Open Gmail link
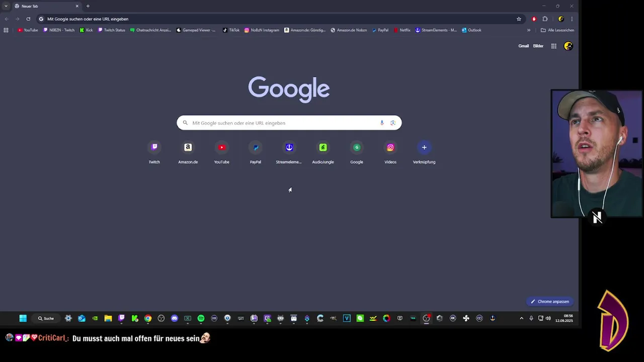The height and width of the screenshot is (362, 644). click(523, 46)
